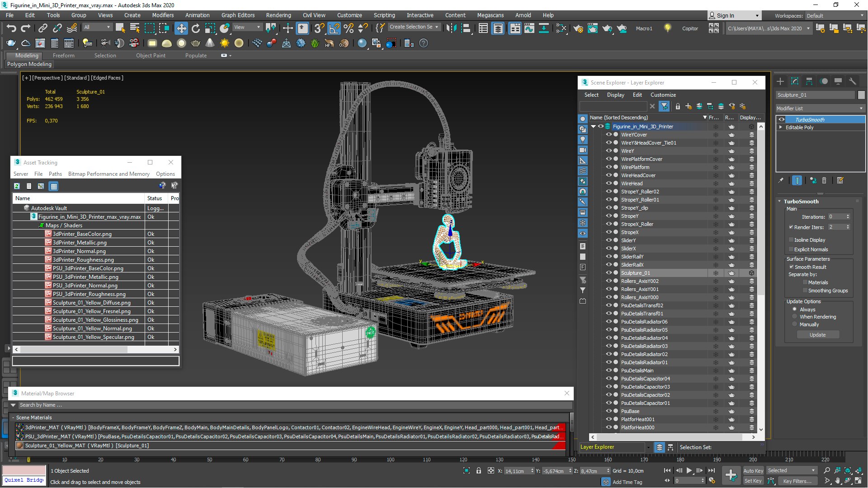Toggle the Angle Snap tool

coord(334,28)
